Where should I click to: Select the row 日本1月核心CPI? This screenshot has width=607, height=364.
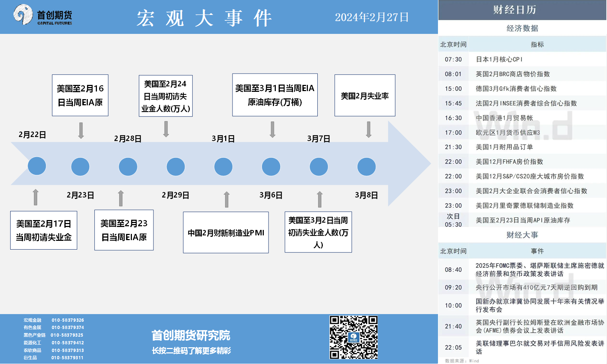click(522, 59)
